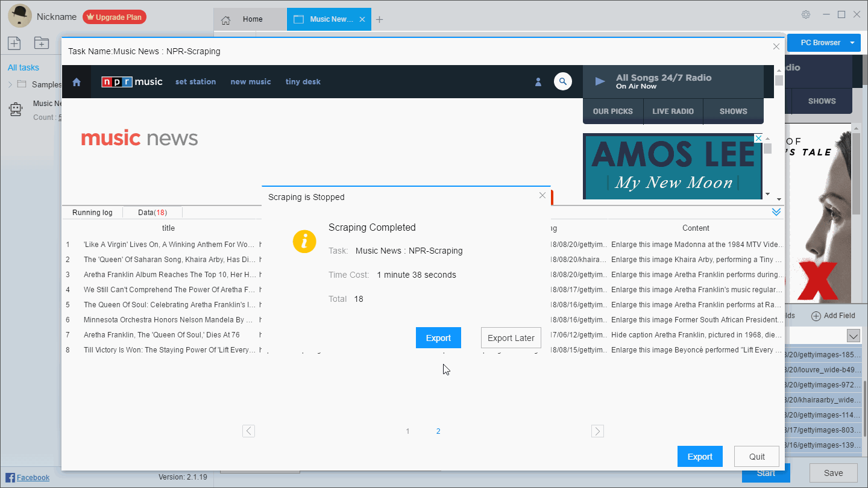This screenshot has width=868, height=488.
Task: Select Content cell Enlarge this image Khaira Arby
Action: coord(696,260)
